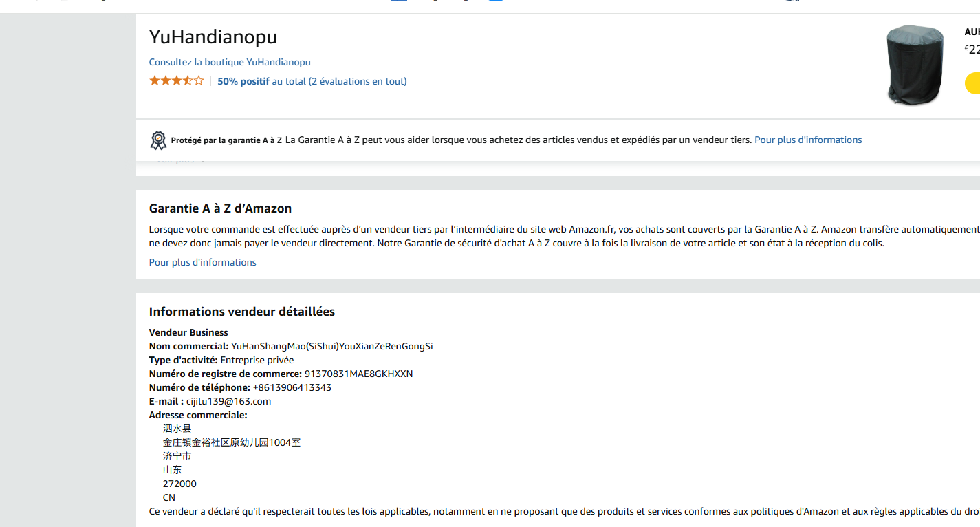The image size is (980, 527).
Task: Click the product price in euros
Action: click(972, 49)
